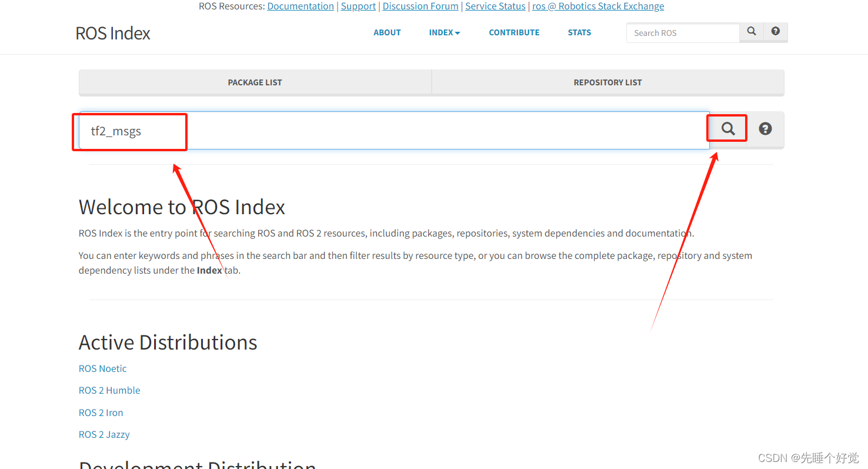Click the magnifier icon in top navbar search
Image resolution: width=868 pixels, height=469 pixels.
point(752,32)
